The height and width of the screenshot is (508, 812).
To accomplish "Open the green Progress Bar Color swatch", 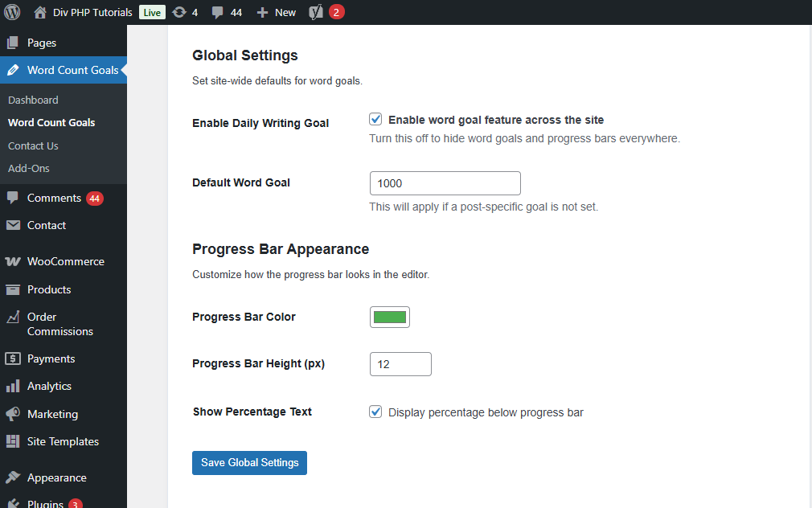I will 390,317.
